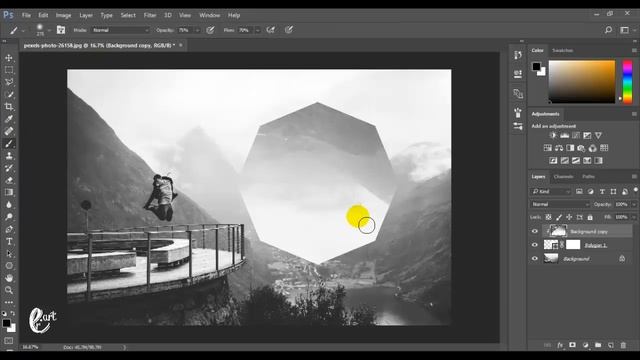Viewport: 640px width, 360px height.
Task: Add a Levels adjustment
Action: tap(564, 136)
